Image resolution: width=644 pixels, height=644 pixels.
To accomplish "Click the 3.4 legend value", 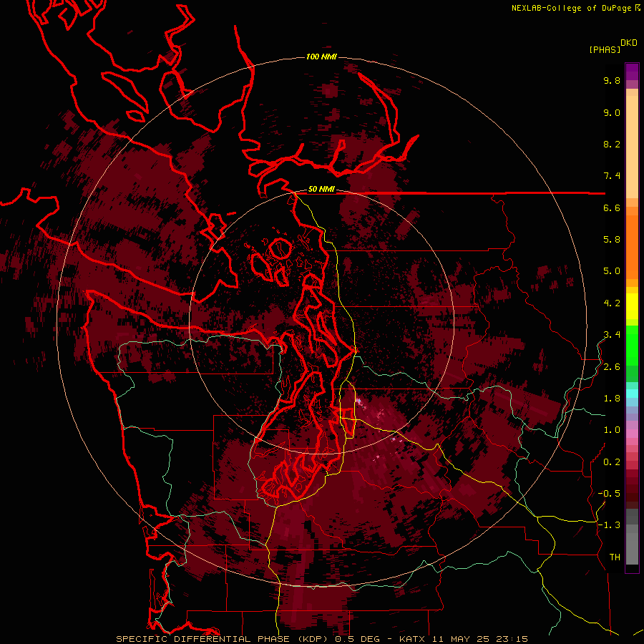I will 612,335.
